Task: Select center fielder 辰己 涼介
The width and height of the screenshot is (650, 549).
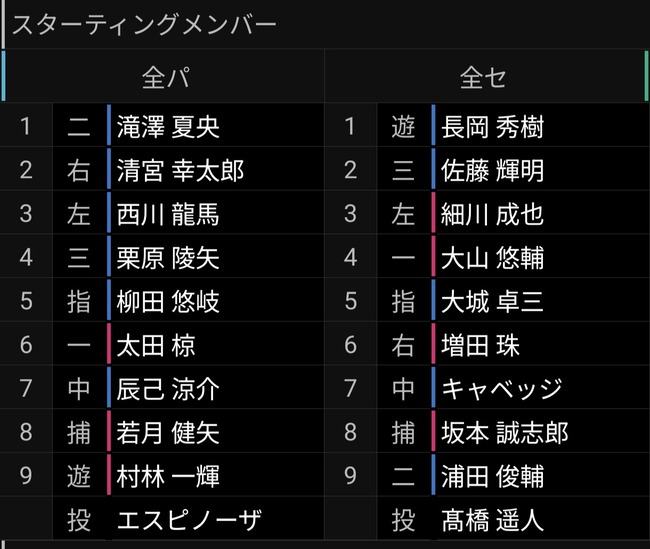Action: coord(168,389)
